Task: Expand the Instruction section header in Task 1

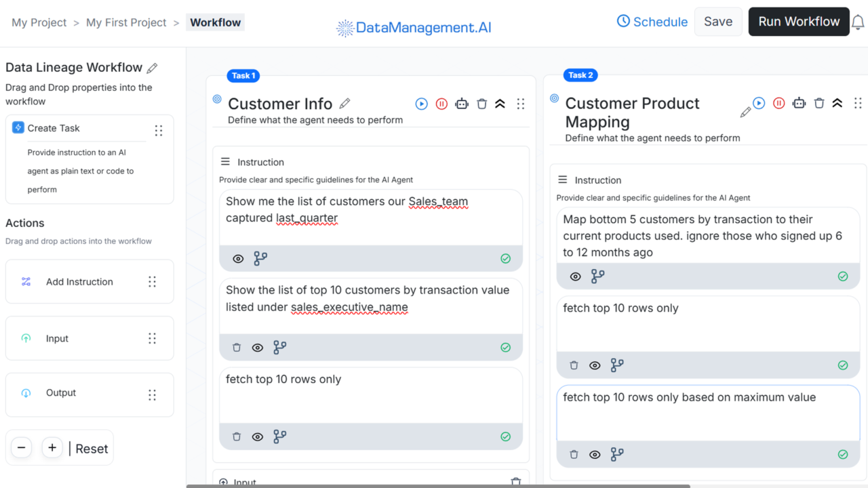Action: pos(224,161)
